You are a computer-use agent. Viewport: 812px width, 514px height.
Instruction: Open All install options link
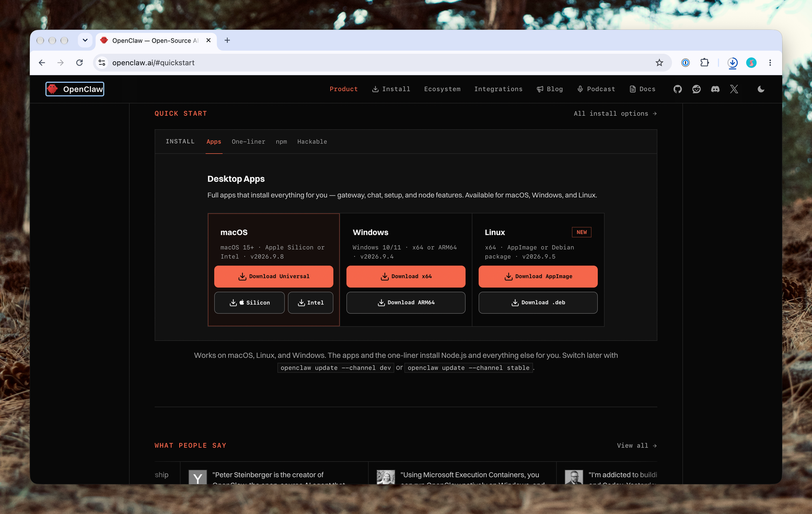[x=615, y=114]
